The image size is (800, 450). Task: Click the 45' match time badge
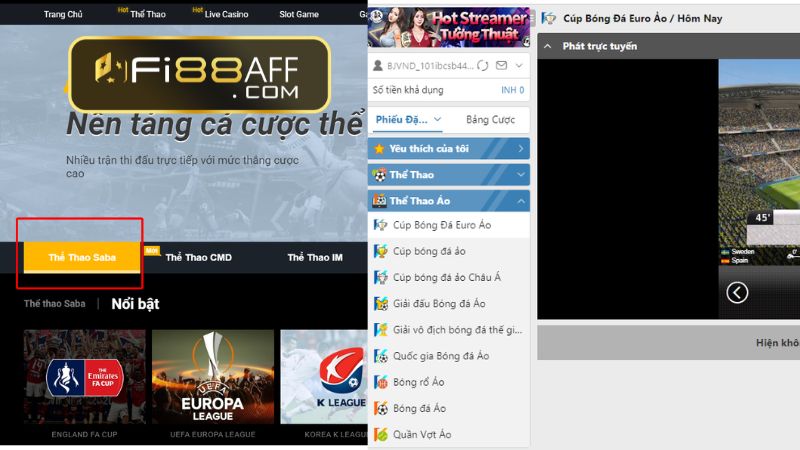[x=763, y=218]
